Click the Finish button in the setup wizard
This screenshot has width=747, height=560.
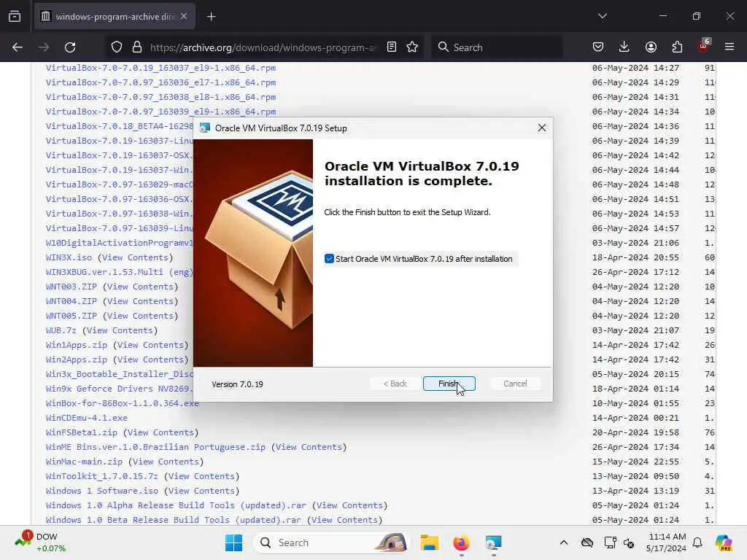(449, 384)
